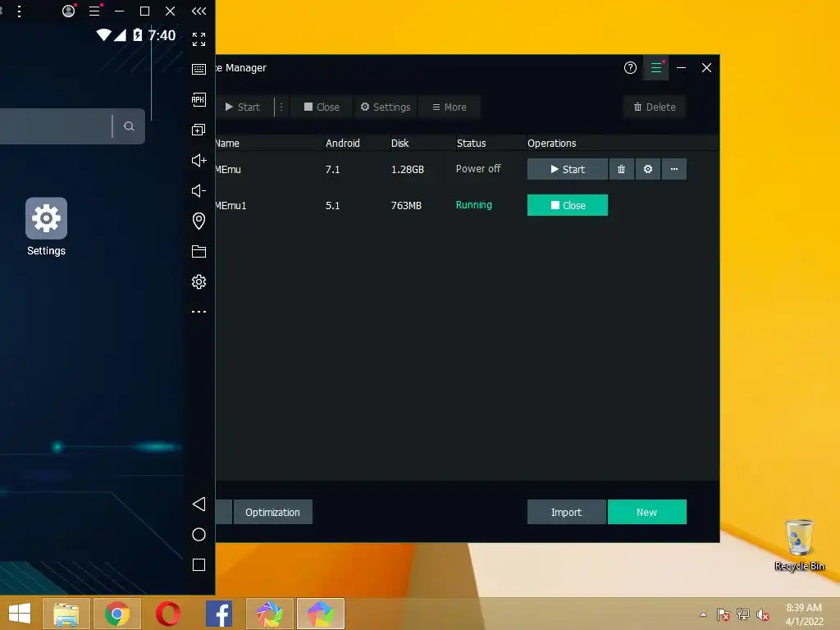Toggle MEmu fullscreen mode icon
Image resolution: width=840 pixels, height=630 pixels.
click(x=199, y=39)
